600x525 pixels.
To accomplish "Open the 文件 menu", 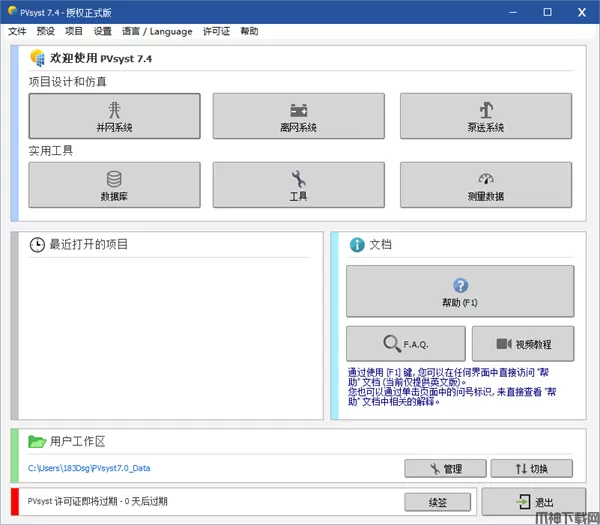I will pos(17,31).
